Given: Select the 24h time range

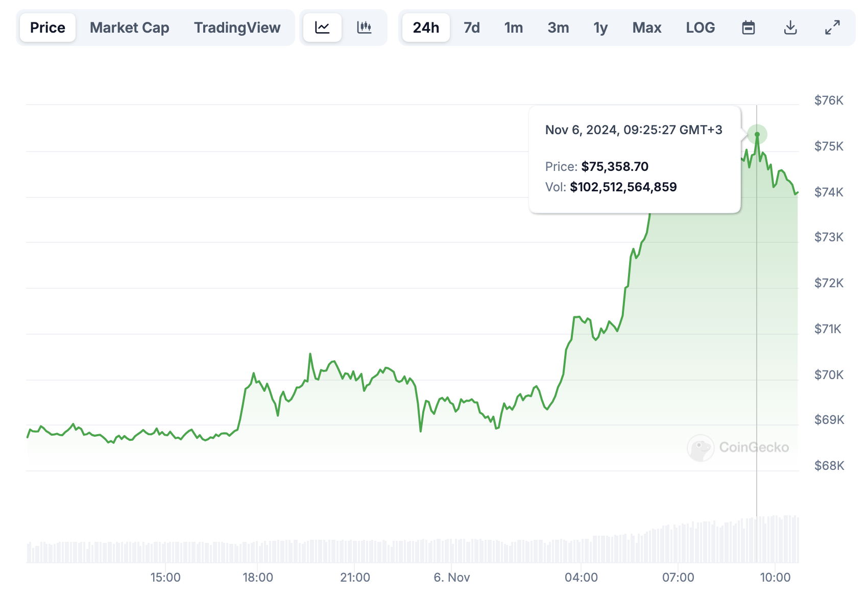Looking at the screenshot, I should click(x=426, y=28).
